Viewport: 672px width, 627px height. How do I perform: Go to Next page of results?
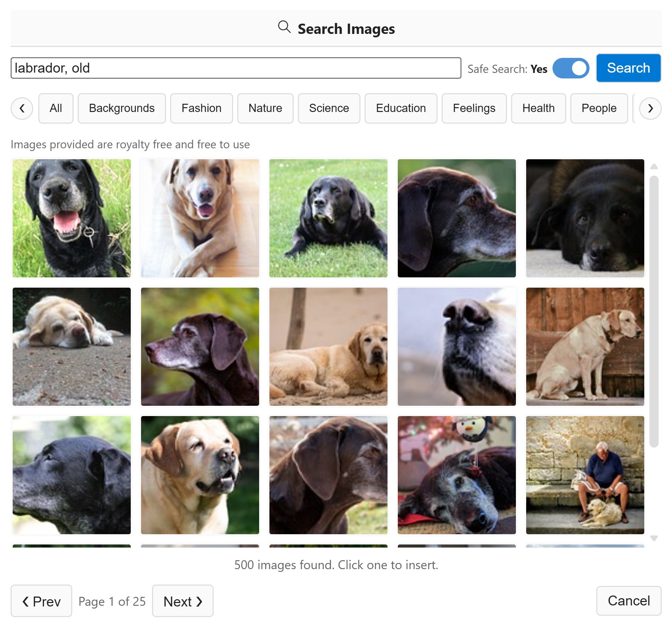[182, 601]
